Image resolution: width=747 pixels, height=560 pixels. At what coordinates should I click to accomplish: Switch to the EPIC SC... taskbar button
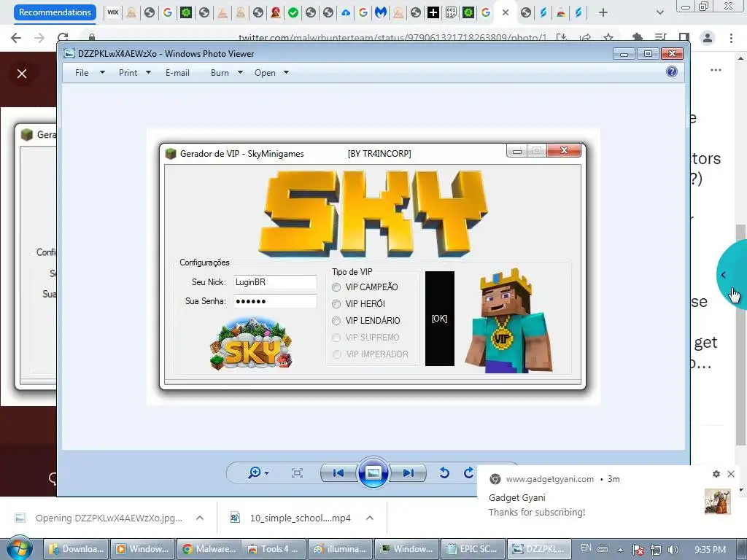[473, 549]
